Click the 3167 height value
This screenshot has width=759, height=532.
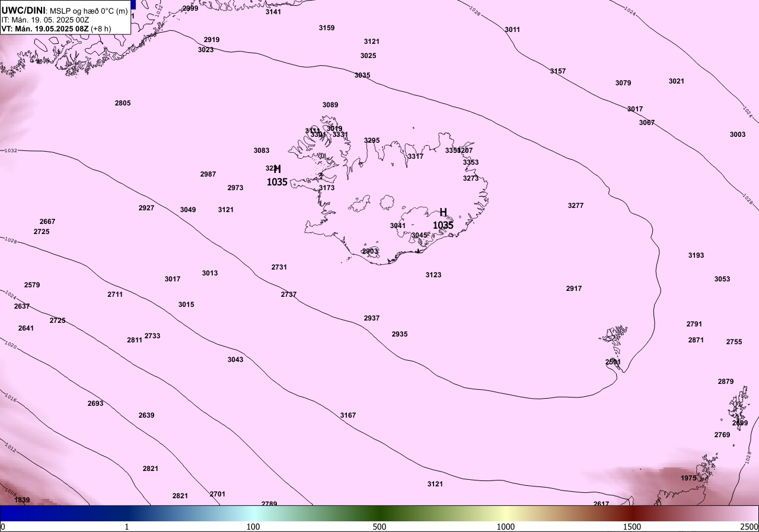pos(348,415)
